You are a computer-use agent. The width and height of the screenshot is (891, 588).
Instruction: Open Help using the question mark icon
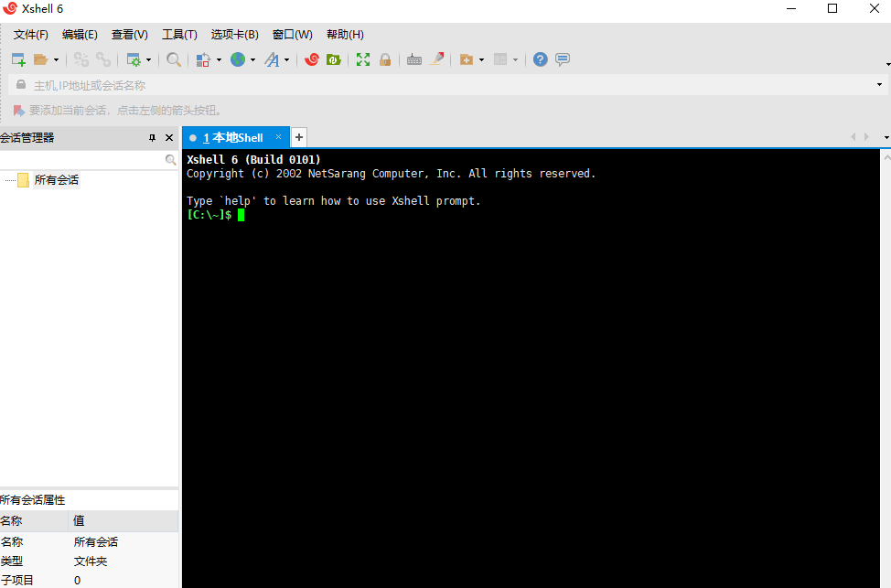click(539, 59)
